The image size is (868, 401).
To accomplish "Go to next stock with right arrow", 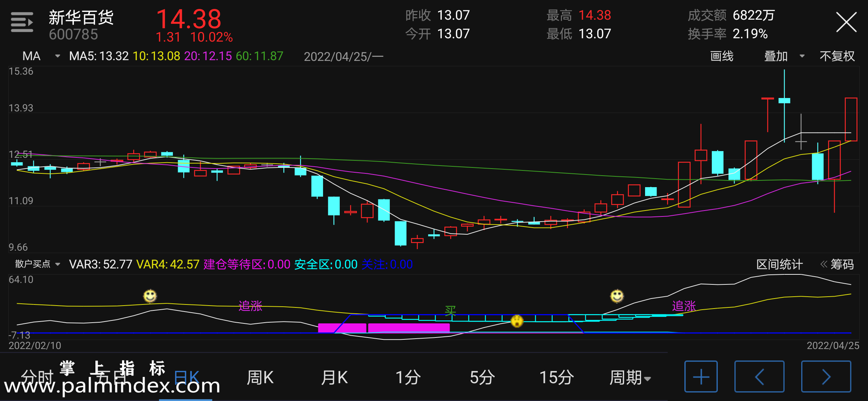I will (x=826, y=376).
